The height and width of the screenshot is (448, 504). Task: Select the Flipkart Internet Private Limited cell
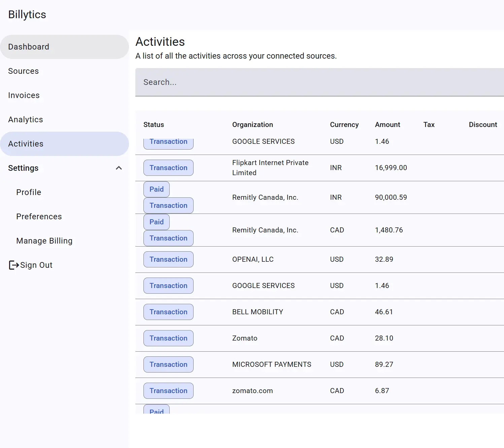(270, 168)
